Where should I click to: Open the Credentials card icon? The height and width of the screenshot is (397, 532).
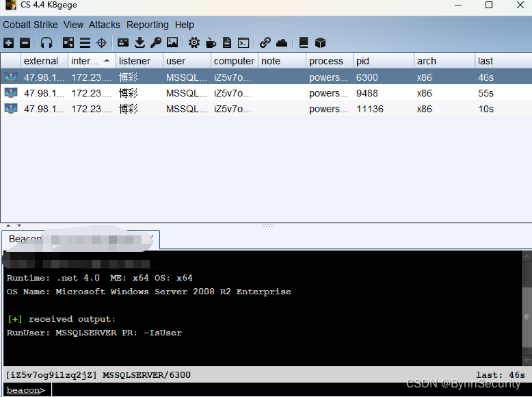[x=123, y=43]
